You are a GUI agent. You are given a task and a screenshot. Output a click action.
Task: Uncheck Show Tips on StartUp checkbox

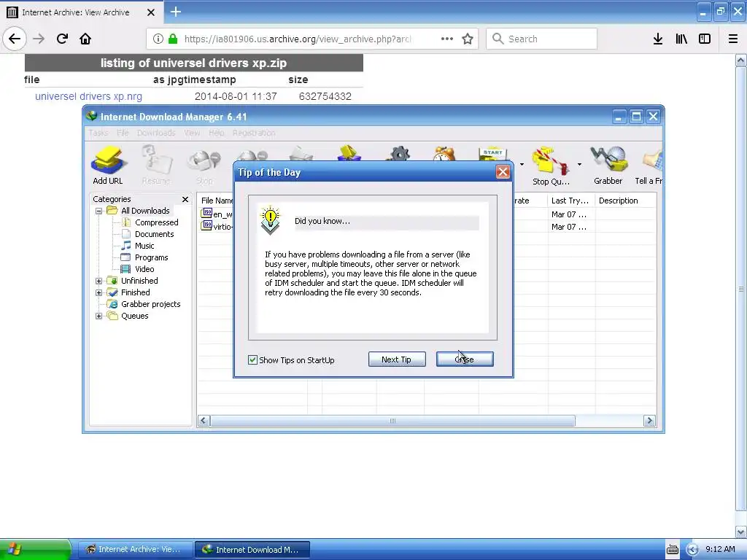click(252, 359)
